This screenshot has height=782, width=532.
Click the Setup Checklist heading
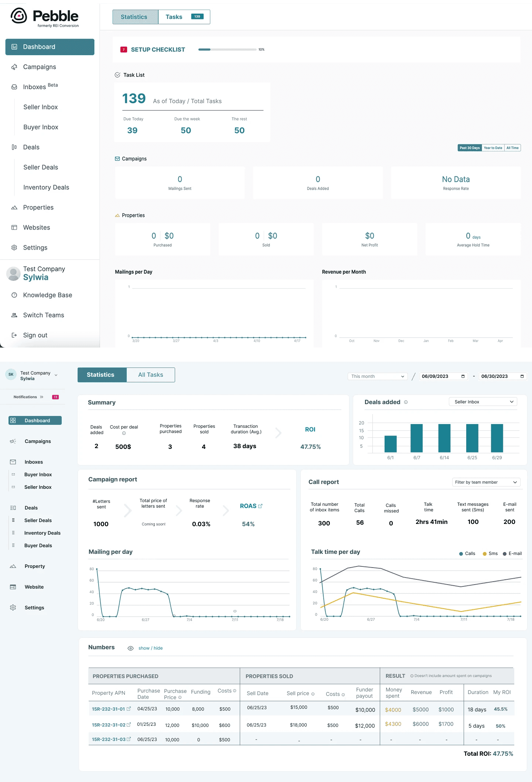click(x=158, y=50)
